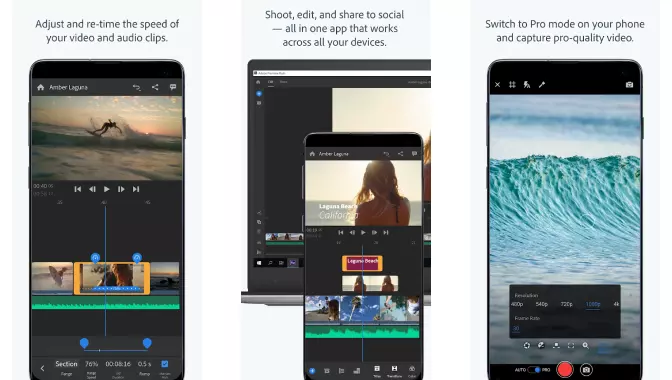Tap the magic wand icon in camera top bar
The height and width of the screenshot is (380, 672).
pos(542,85)
